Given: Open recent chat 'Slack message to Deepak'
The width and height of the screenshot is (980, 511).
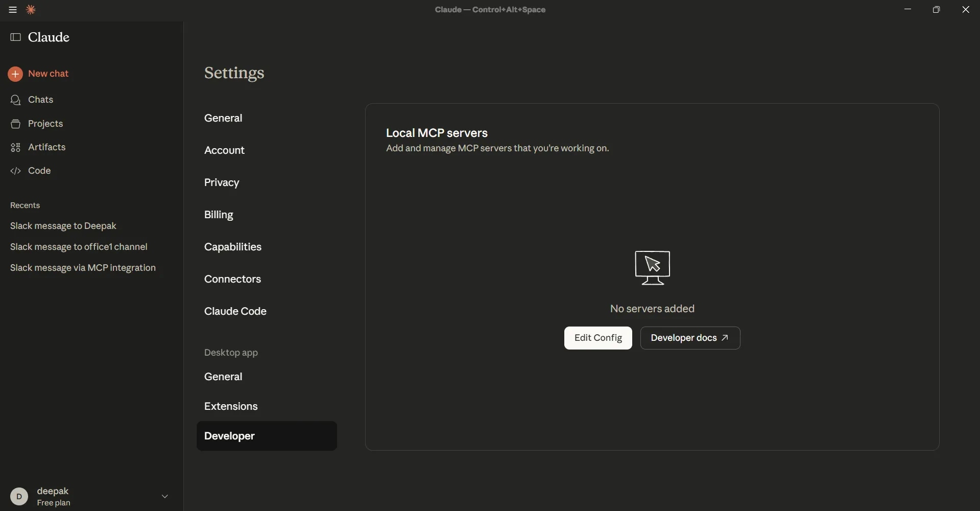Looking at the screenshot, I should (63, 226).
